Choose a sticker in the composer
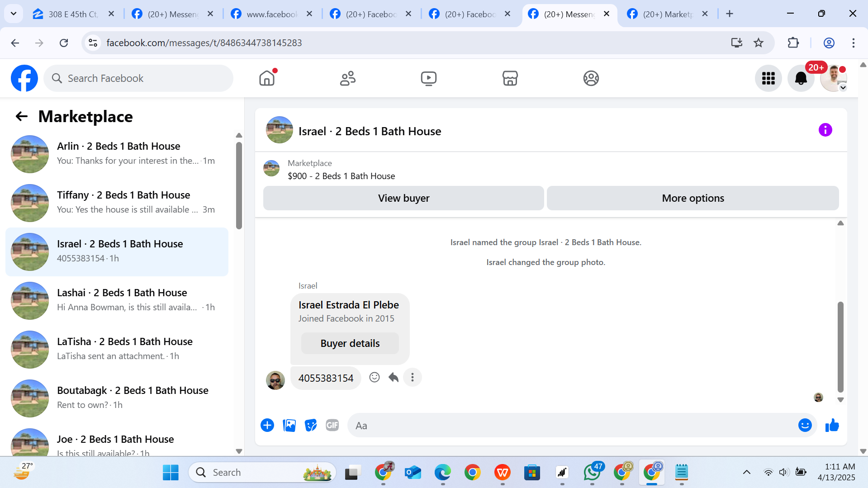Viewport: 868px width, 488px height. pos(311,425)
